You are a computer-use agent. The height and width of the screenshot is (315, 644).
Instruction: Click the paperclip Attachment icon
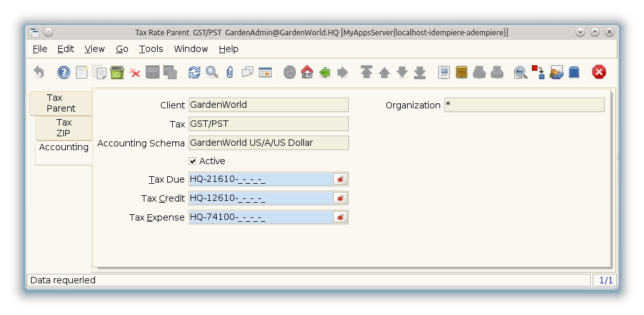[230, 72]
